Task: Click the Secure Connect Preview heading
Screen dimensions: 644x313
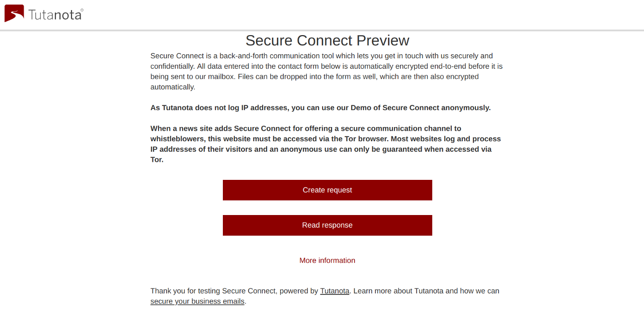Action: point(328,40)
